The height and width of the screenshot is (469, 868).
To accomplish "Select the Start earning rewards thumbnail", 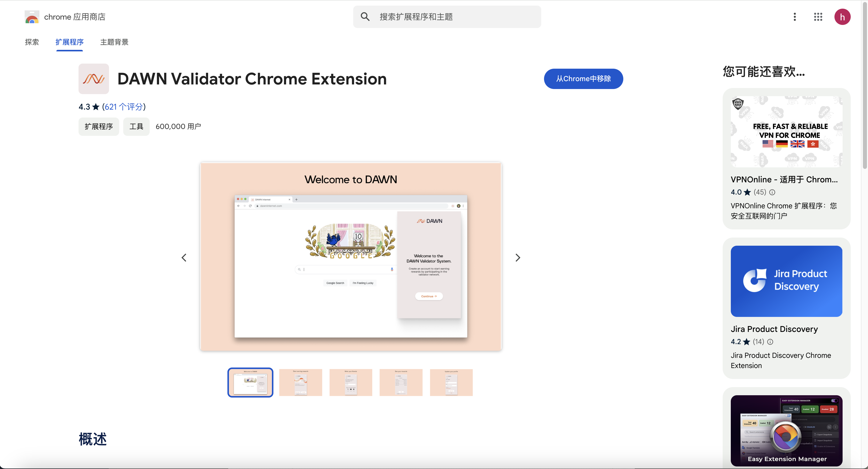I will (301, 382).
